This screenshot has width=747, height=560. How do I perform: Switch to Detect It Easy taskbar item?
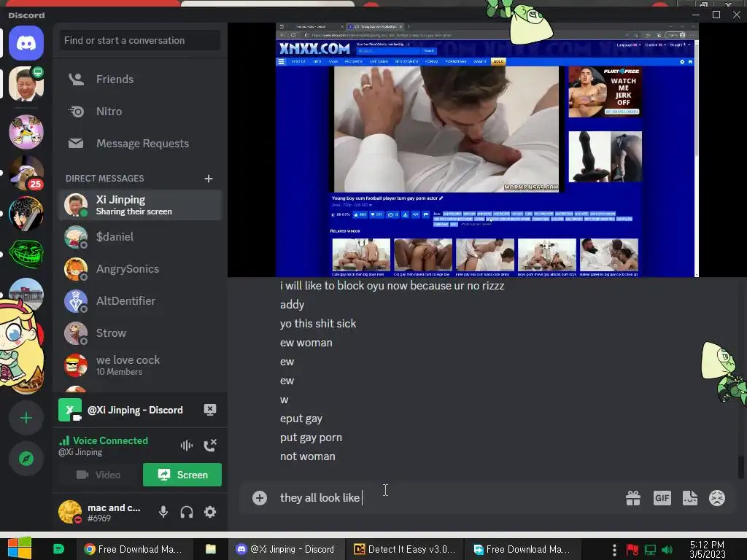[x=404, y=549]
